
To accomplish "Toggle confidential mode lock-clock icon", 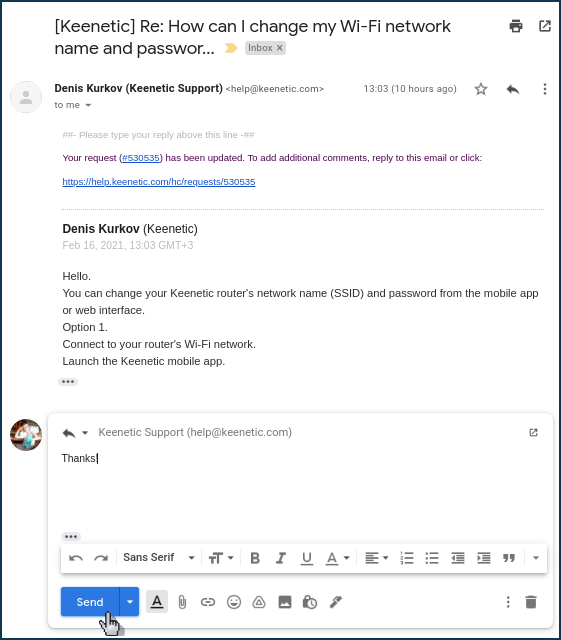I will pos(309,602).
